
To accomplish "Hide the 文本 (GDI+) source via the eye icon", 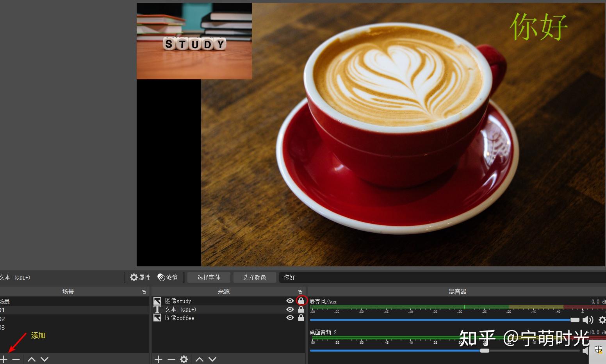I will pyautogui.click(x=290, y=309).
